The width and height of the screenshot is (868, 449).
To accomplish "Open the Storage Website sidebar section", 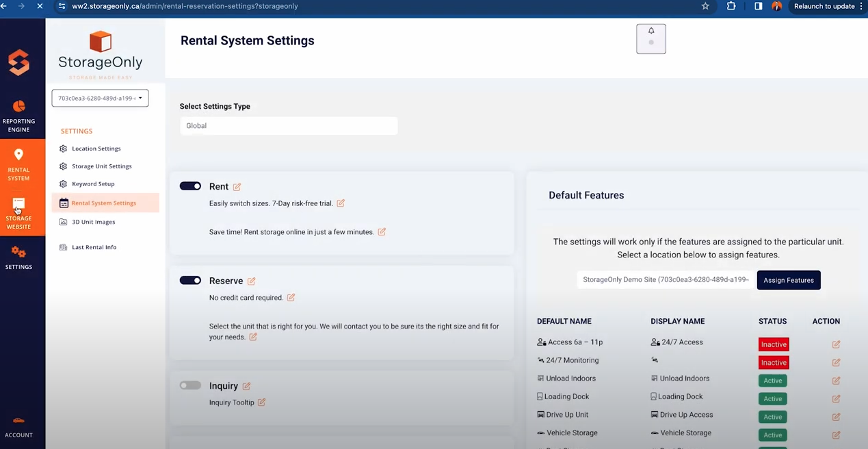I will click(x=18, y=213).
